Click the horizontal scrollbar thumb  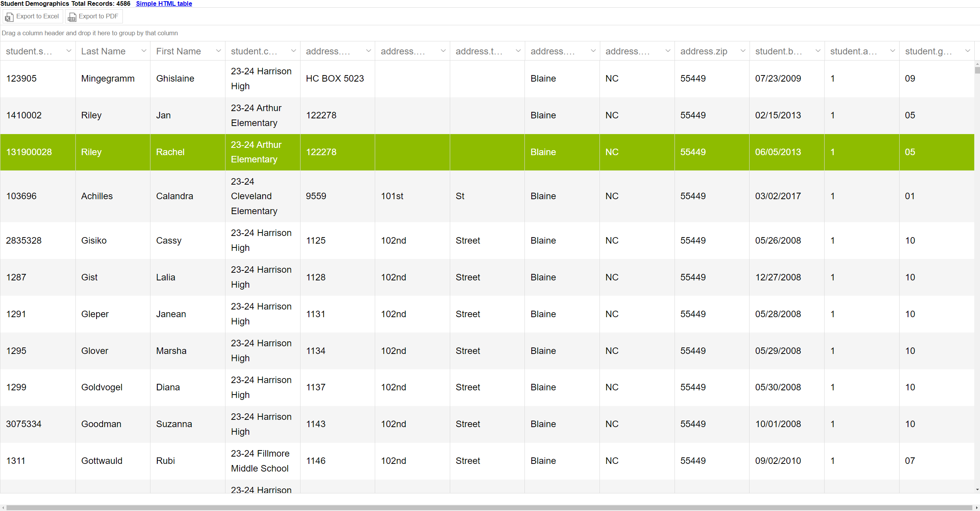pos(489,508)
